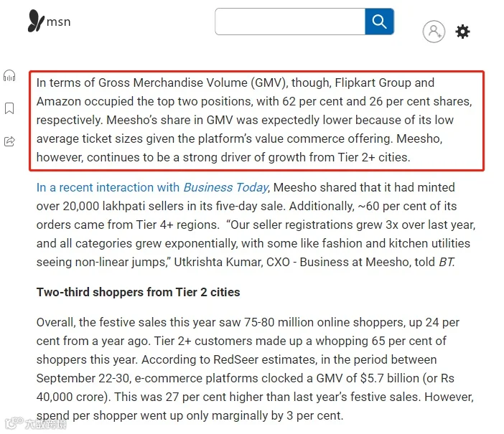The width and height of the screenshot is (504, 434).
Task: Click the msn wordmark beside the butterfly
Action: click(x=58, y=22)
